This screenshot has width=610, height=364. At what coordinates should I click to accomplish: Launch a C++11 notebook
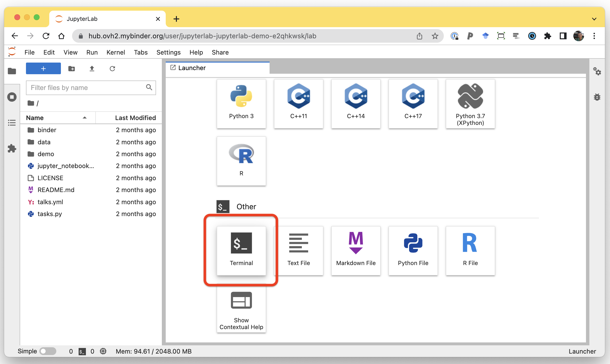coord(298,104)
